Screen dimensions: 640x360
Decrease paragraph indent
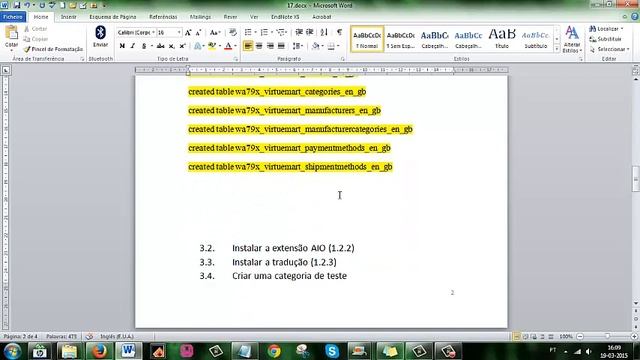(299, 32)
